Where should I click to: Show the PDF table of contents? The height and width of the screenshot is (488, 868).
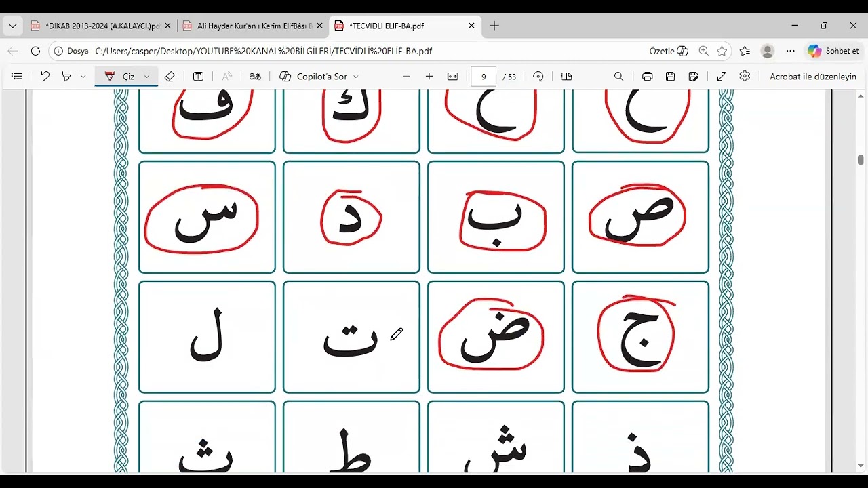[17, 77]
